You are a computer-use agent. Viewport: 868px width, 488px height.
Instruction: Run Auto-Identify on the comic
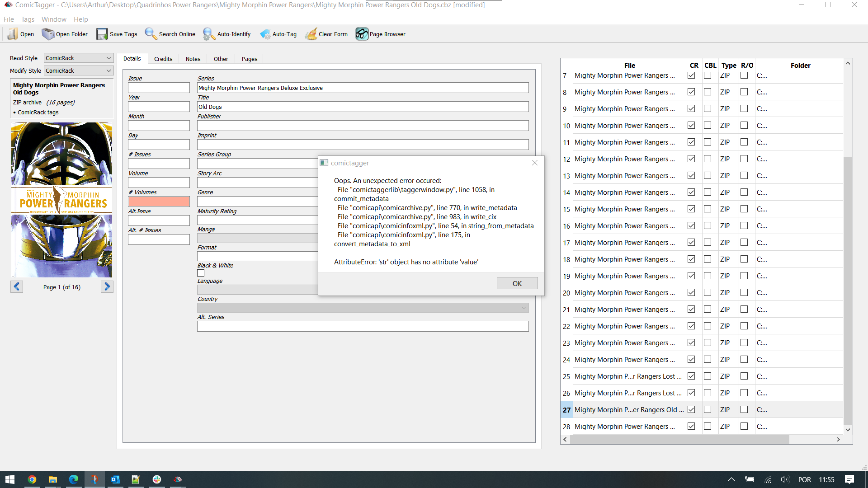[x=227, y=34]
